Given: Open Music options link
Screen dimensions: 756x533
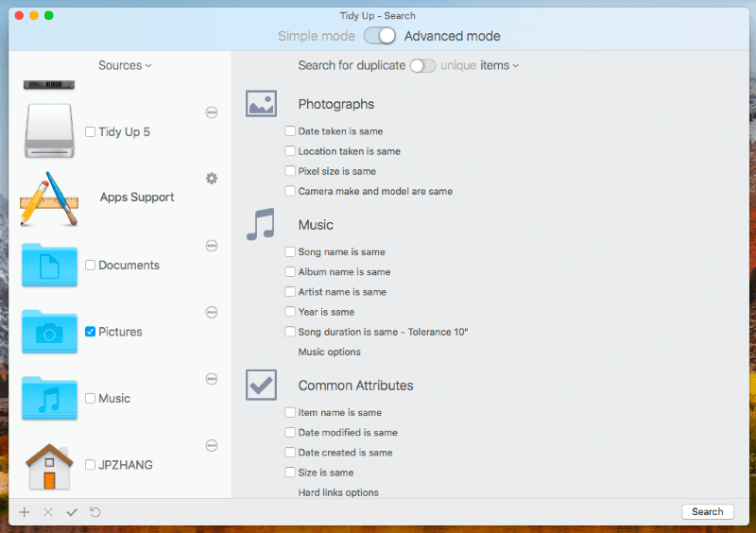Looking at the screenshot, I should [329, 352].
